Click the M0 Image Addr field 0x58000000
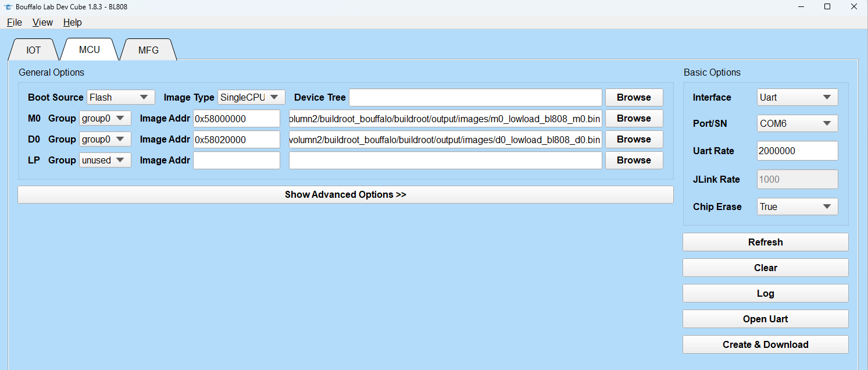 pos(237,118)
